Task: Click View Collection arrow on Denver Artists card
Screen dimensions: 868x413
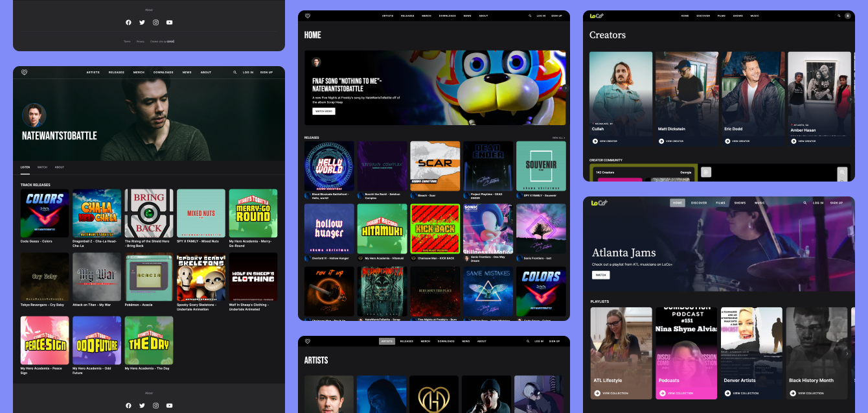Action: pyautogui.click(x=727, y=393)
